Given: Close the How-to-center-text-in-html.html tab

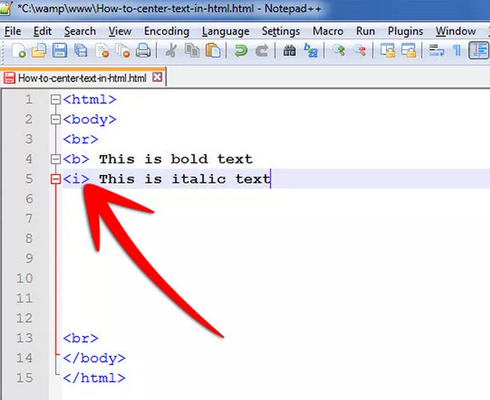Looking at the screenshot, I should (x=157, y=77).
